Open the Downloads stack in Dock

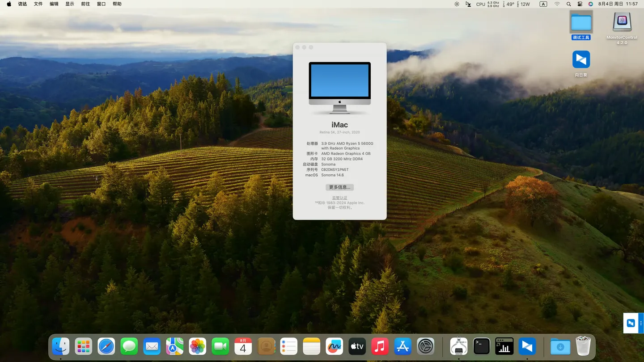[x=560, y=346]
